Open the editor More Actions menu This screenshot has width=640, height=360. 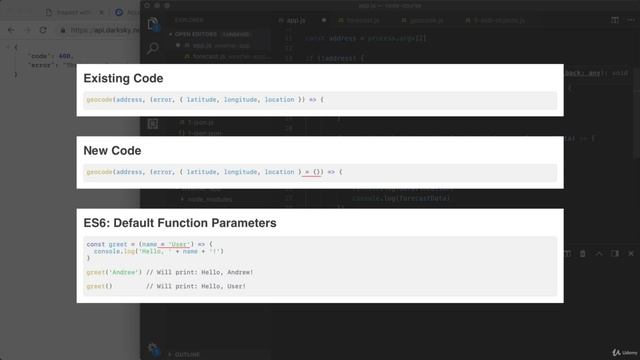(x=631, y=20)
